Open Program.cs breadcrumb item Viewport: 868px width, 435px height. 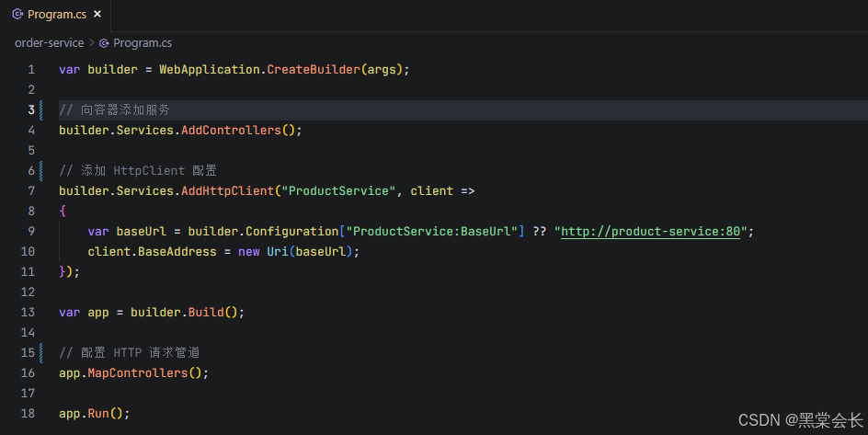[x=143, y=42]
